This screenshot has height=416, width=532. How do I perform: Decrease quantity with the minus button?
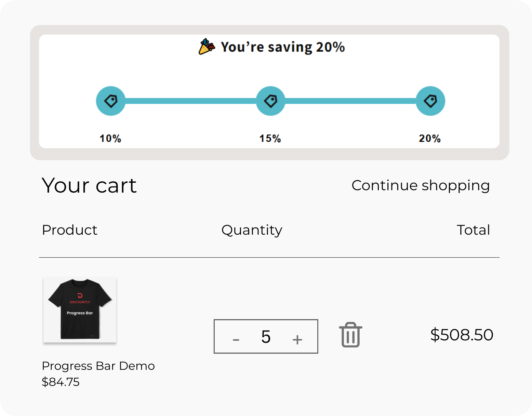tap(236, 339)
